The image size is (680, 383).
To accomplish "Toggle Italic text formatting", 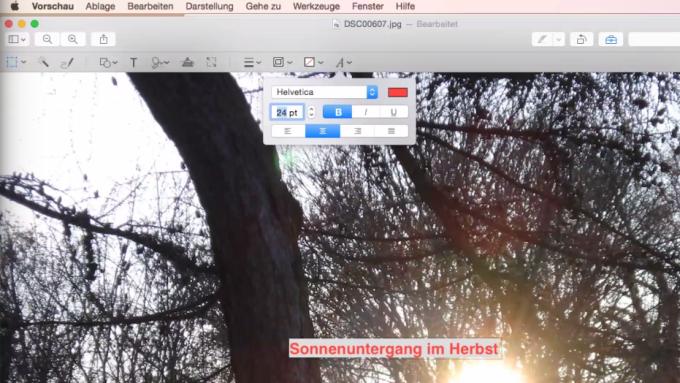I will point(366,112).
